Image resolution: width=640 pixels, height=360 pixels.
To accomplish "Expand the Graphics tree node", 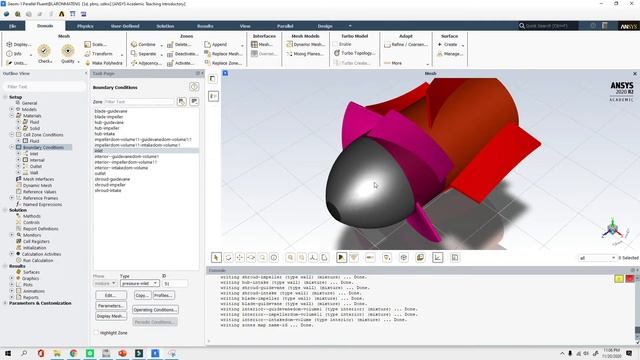I will click(x=12, y=278).
